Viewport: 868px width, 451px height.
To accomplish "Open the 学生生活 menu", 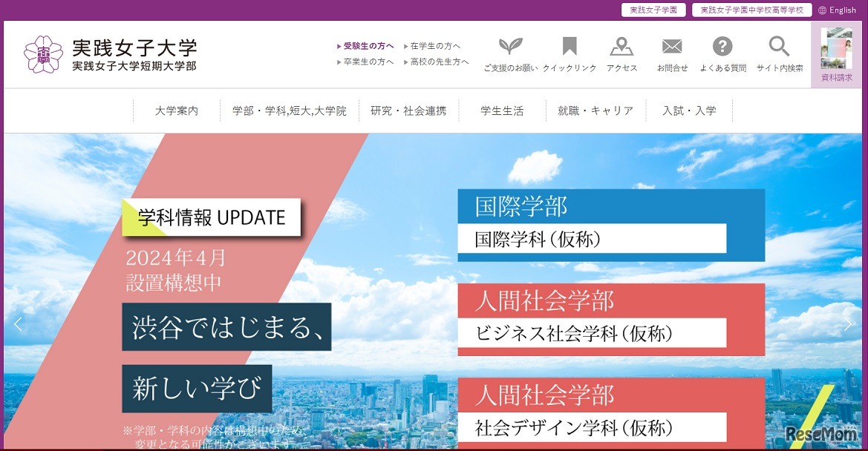I will coord(502,111).
